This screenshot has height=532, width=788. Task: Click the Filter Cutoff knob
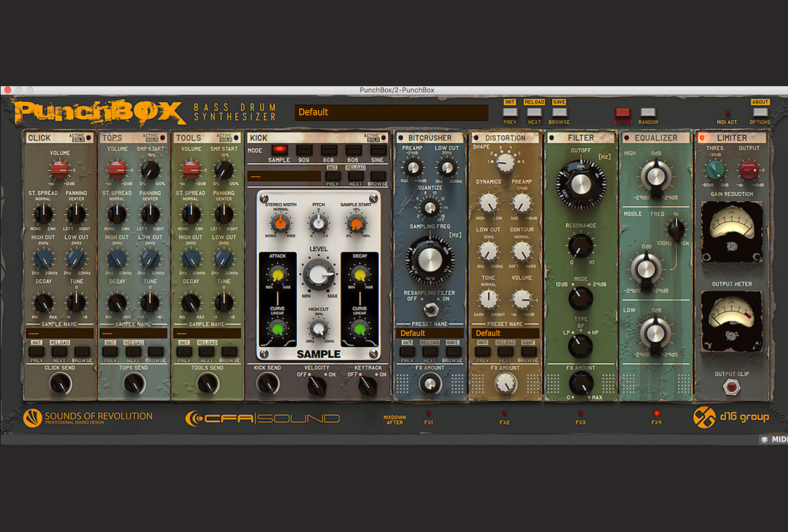[581, 182]
